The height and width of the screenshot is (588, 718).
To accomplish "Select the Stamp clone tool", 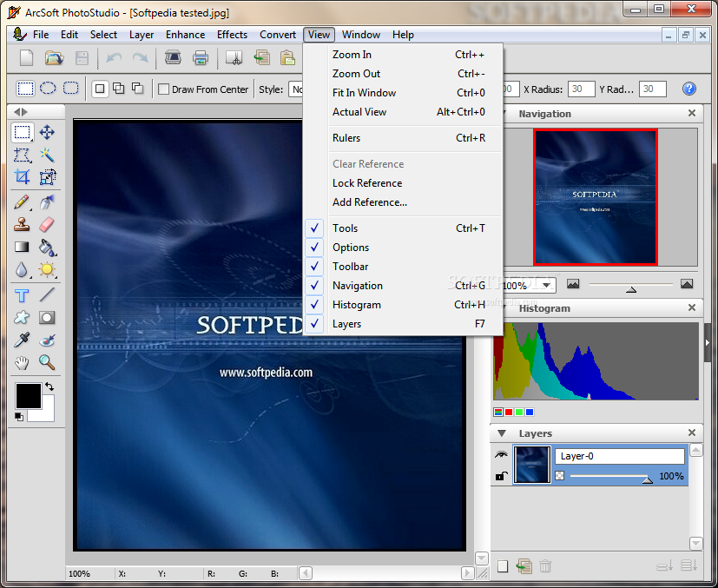I will 22,225.
